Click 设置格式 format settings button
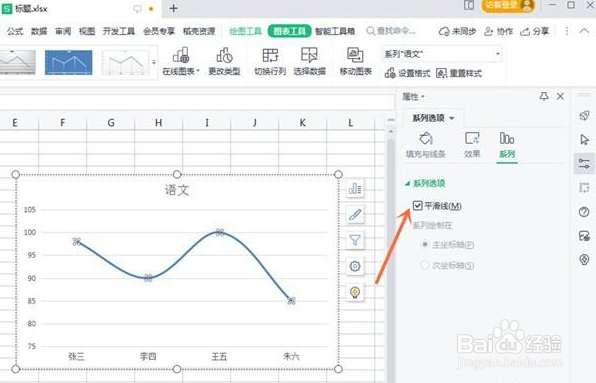 pyautogui.click(x=407, y=73)
